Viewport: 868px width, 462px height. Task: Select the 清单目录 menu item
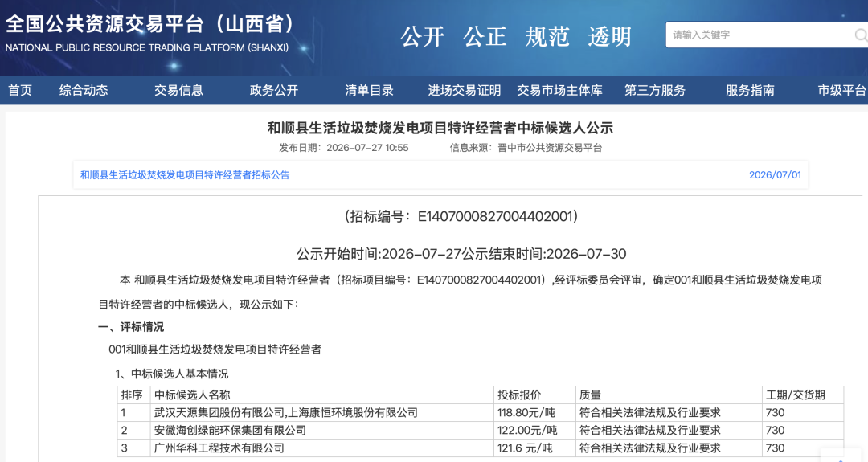pos(369,90)
